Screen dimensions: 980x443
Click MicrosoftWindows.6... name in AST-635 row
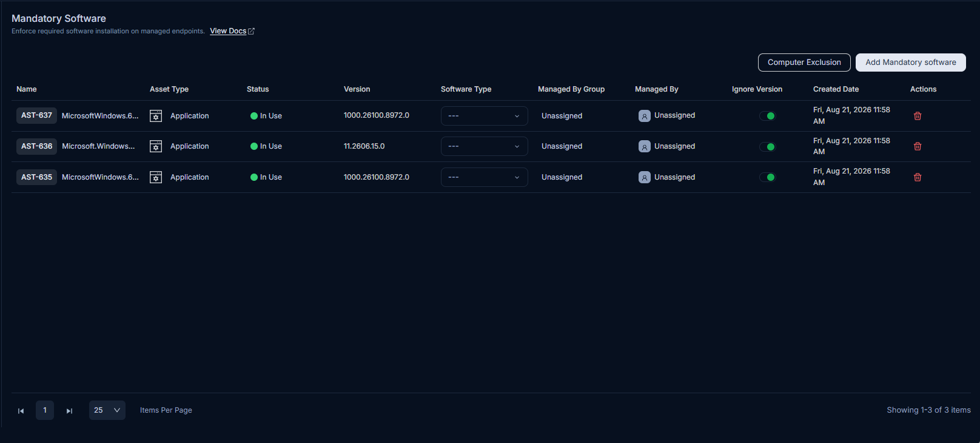(100, 177)
